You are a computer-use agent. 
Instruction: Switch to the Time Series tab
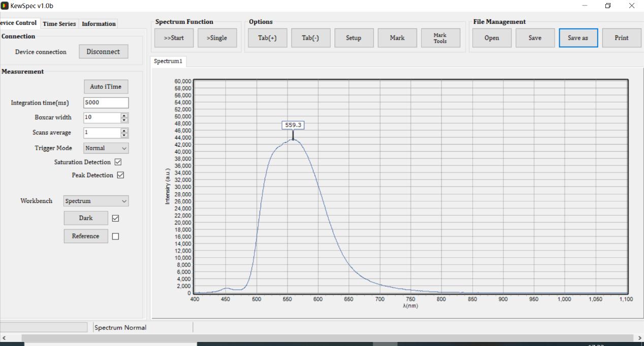[x=59, y=24]
